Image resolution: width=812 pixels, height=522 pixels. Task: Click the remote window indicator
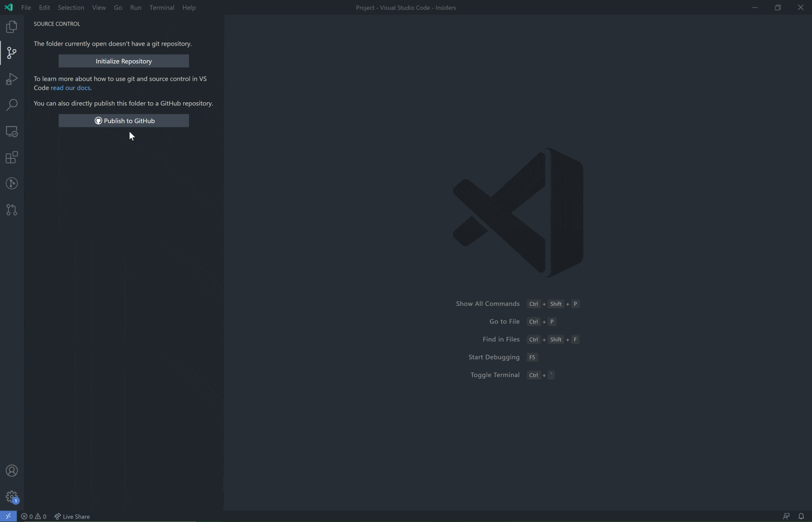tap(8, 516)
